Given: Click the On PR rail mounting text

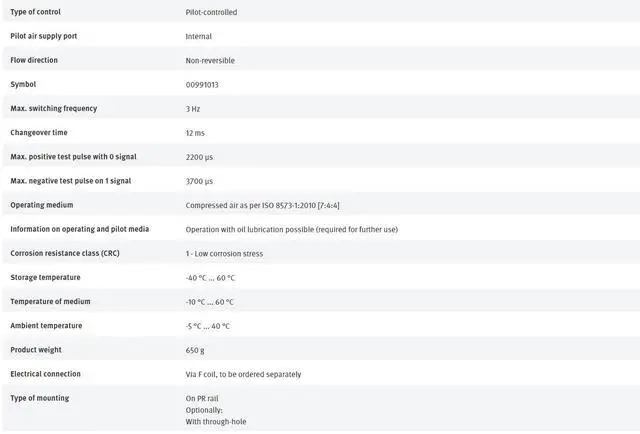Looking at the screenshot, I should point(202,398).
